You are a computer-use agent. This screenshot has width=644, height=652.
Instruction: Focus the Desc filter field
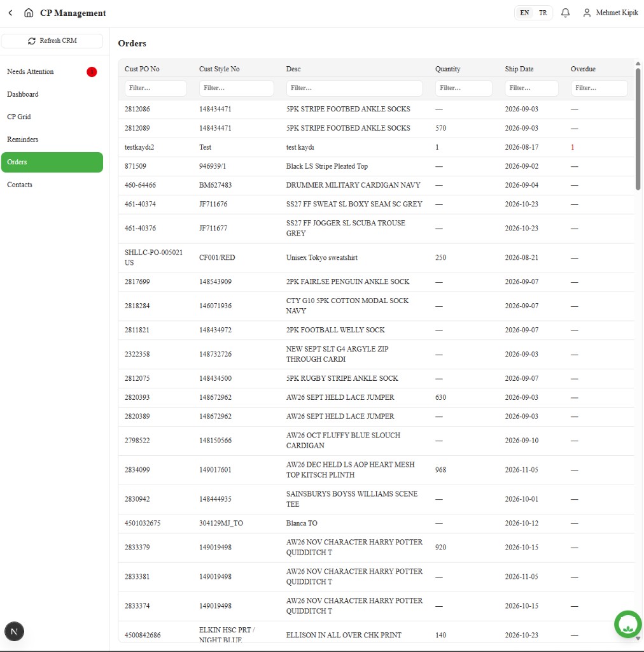tap(354, 88)
